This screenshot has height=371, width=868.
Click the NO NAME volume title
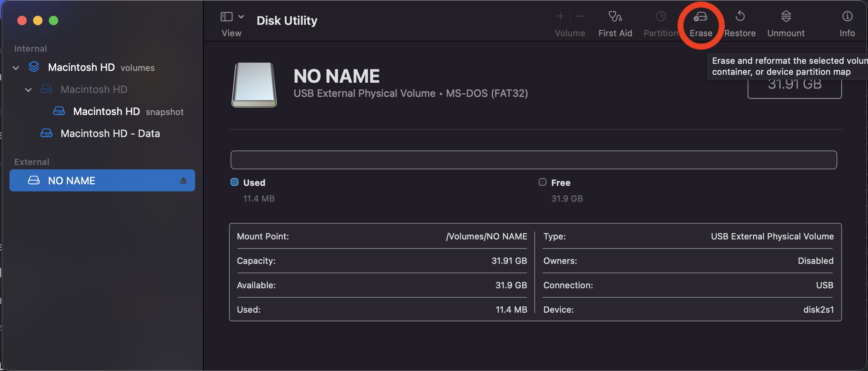pyautogui.click(x=337, y=76)
